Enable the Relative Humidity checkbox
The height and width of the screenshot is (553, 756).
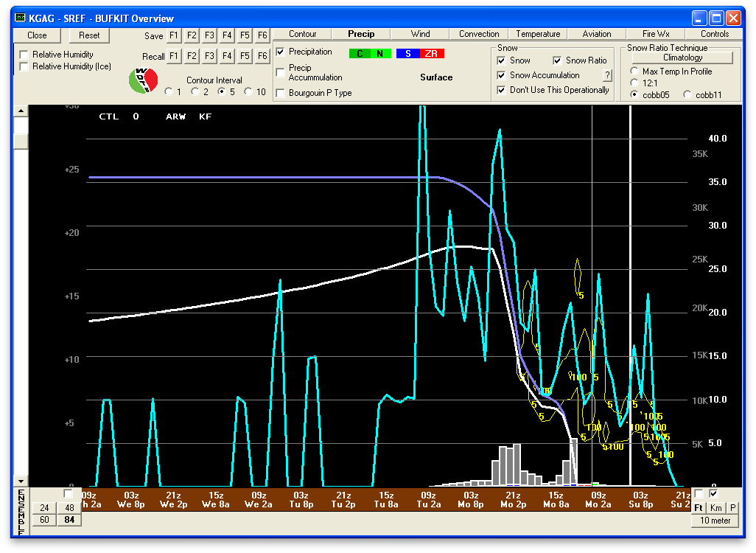pyautogui.click(x=24, y=55)
